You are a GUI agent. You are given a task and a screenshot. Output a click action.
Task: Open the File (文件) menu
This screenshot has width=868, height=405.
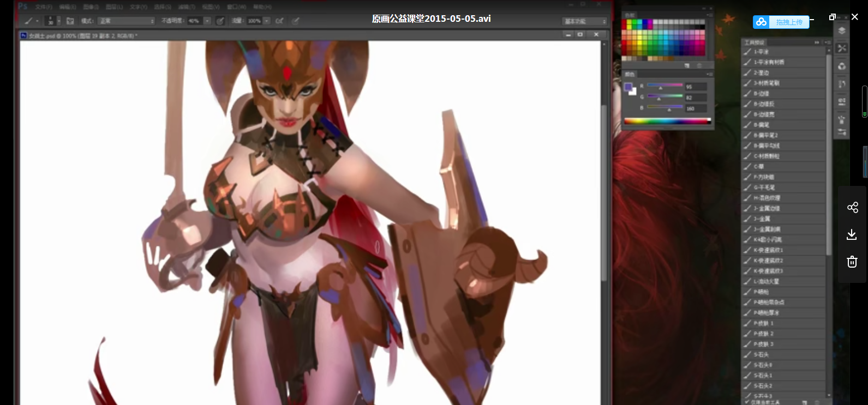click(x=44, y=7)
